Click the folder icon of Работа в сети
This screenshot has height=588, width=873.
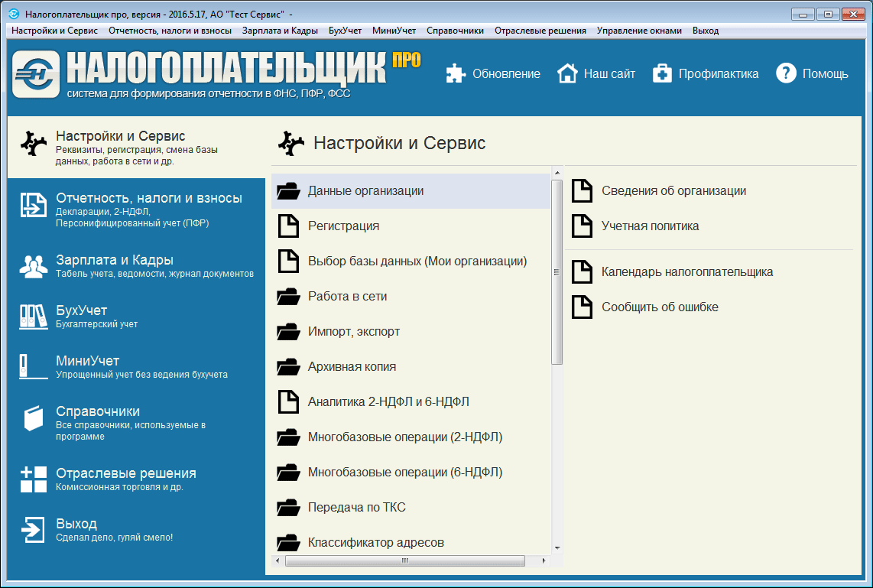point(288,296)
